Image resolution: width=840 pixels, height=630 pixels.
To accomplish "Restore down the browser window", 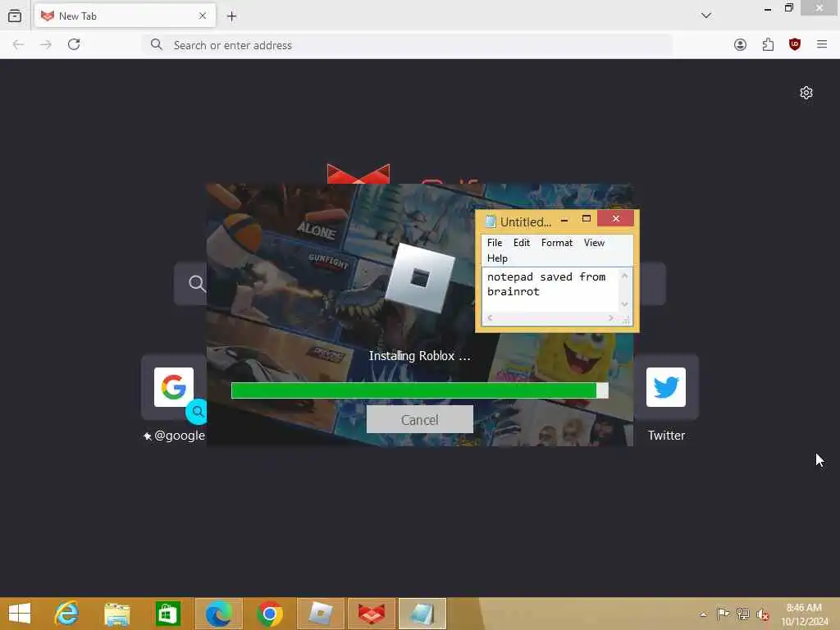I will (x=788, y=8).
